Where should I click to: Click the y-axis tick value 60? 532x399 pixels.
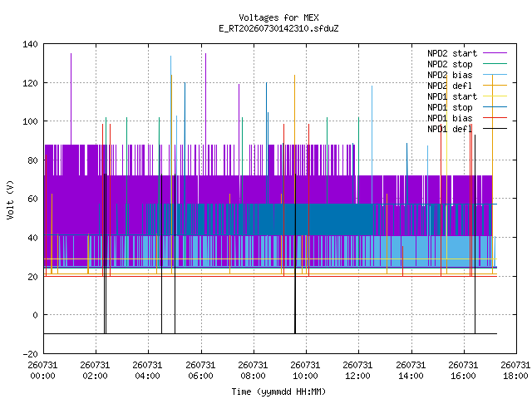pyautogui.click(x=32, y=199)
